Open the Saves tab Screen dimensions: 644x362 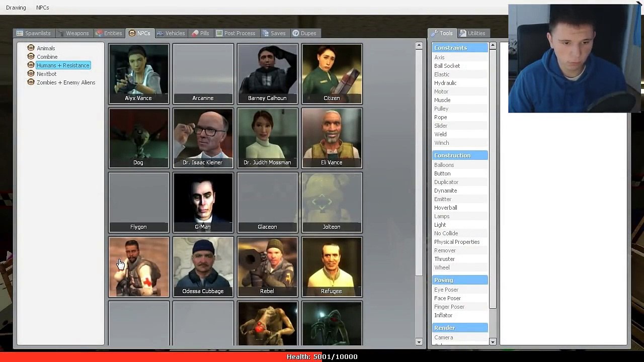point(274,33)
